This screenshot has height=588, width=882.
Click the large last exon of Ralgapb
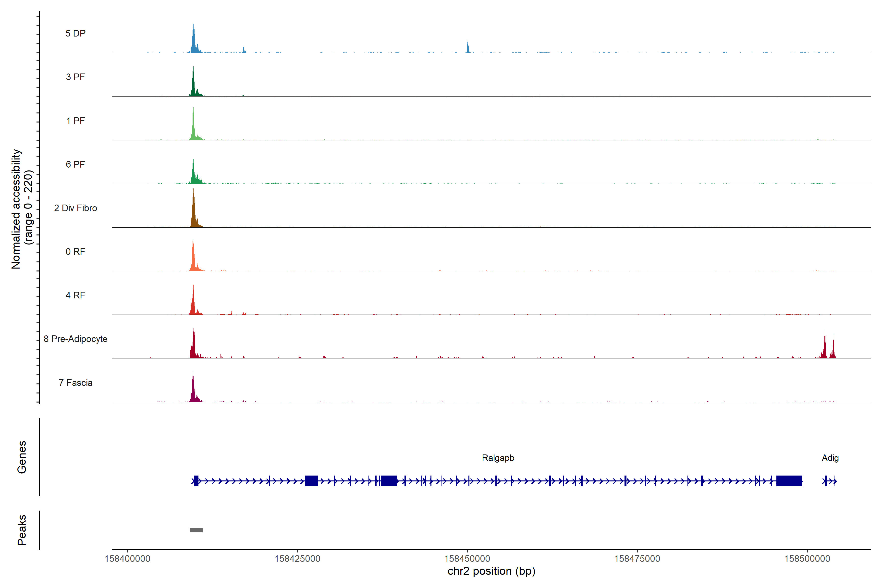(x=789, y=481)
